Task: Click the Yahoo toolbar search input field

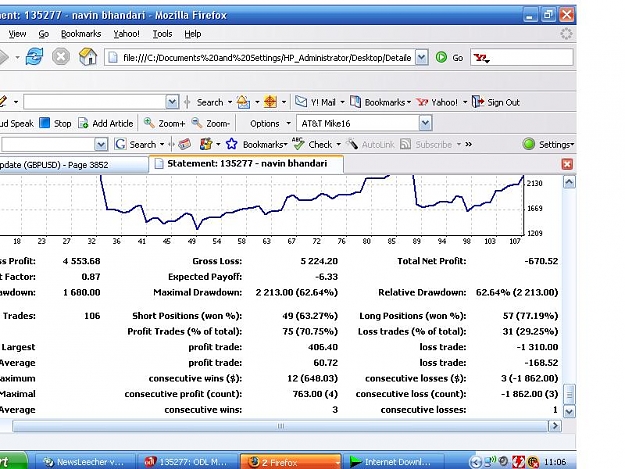Action: 94,102
